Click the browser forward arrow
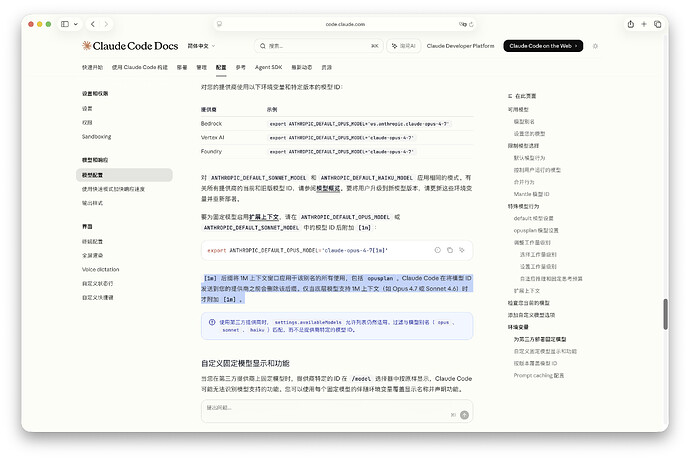This screenshot has width=690, height=459. click(106, 24)
